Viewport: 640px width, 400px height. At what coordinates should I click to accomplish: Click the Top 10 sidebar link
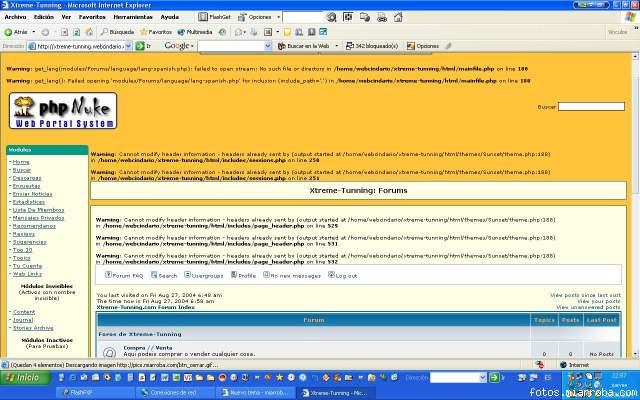coord(22,250)
